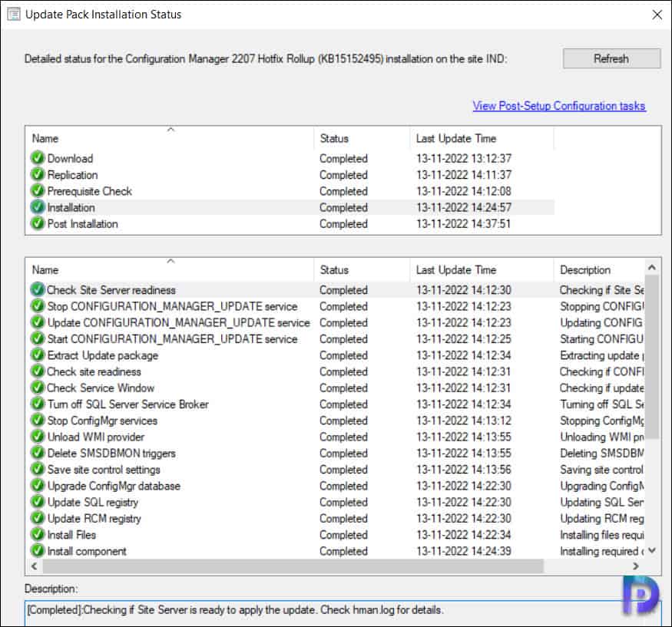Click the timestamp 13-11-2022 14:37:51
672x627 pixels.
(x=463, y=223)
